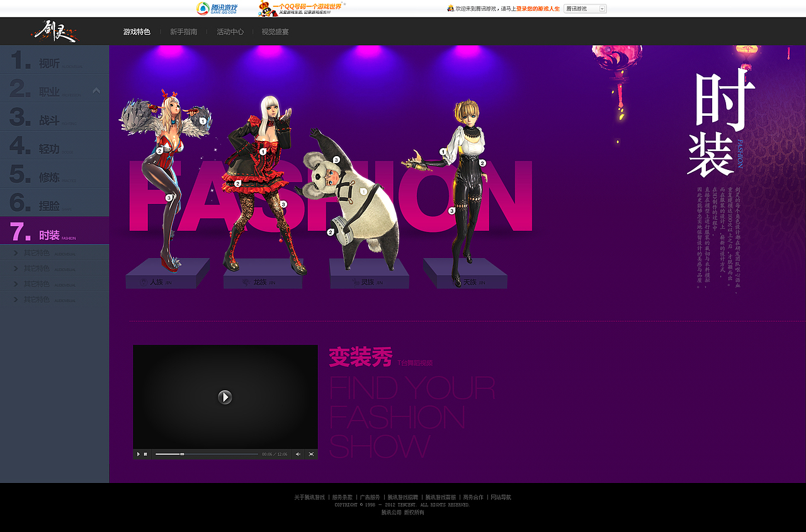Click hotspot 2 on the 天族 character
Screen dimensions: 806x532
(482, 162)
